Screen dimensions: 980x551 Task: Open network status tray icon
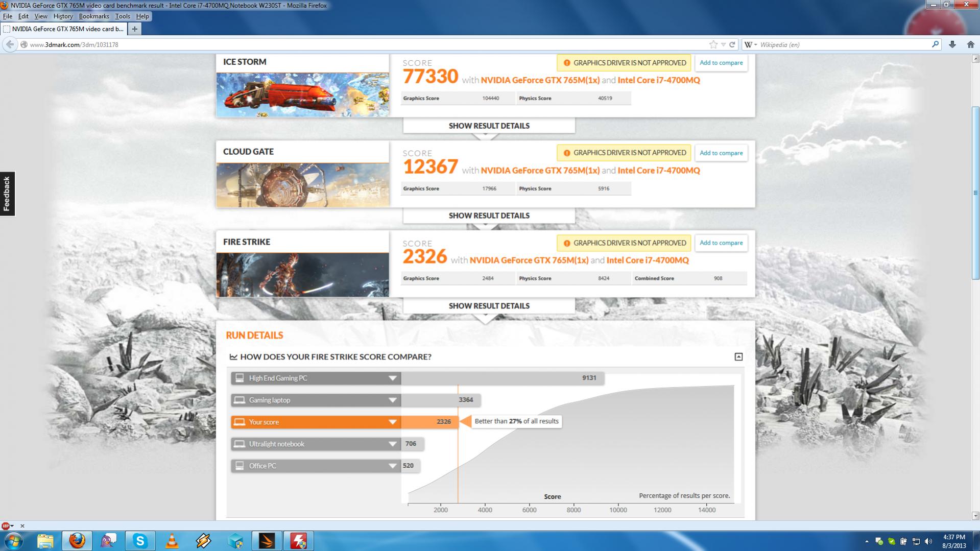coord(916,541)
